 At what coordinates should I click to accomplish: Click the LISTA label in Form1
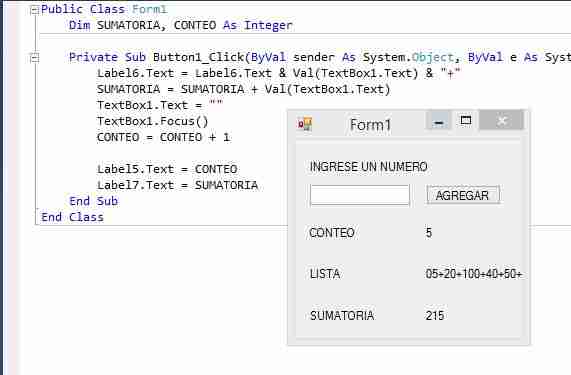pos(325,274)
